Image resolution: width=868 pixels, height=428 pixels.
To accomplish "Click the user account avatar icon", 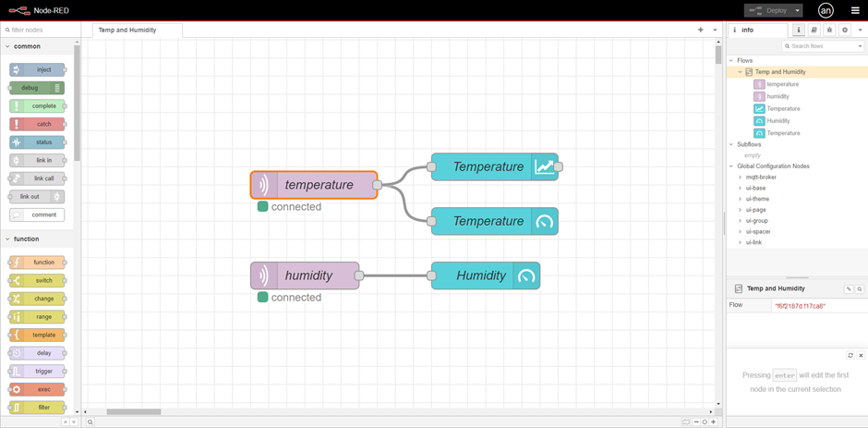I will click(x=826, y=10).
